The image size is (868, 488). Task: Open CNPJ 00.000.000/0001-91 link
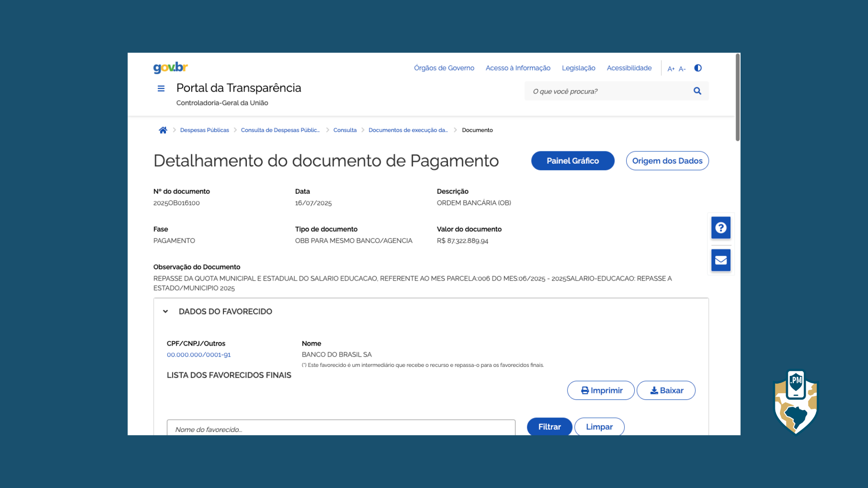tap(198, 355)
